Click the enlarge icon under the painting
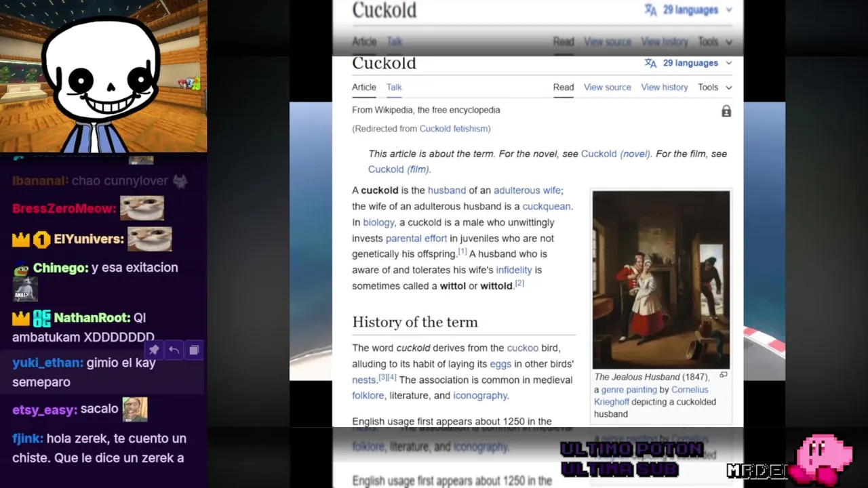868x488 pixels. (x=724, y=375)
